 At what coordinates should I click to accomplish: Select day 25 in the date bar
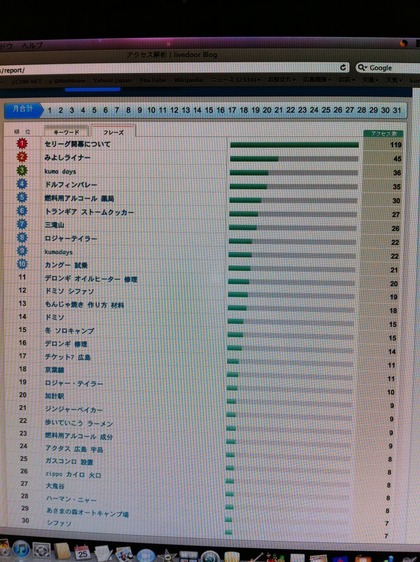(326, 110)
